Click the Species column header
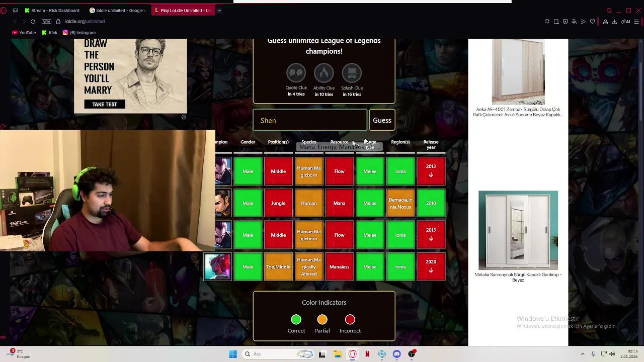Viewport: 644px width, 362px height. coord(309,142)
